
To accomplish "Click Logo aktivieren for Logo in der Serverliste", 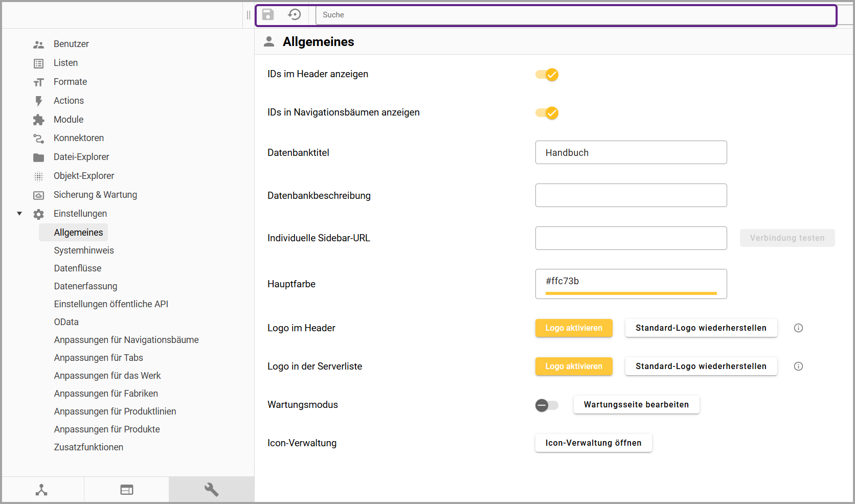I will coord(574,366).
